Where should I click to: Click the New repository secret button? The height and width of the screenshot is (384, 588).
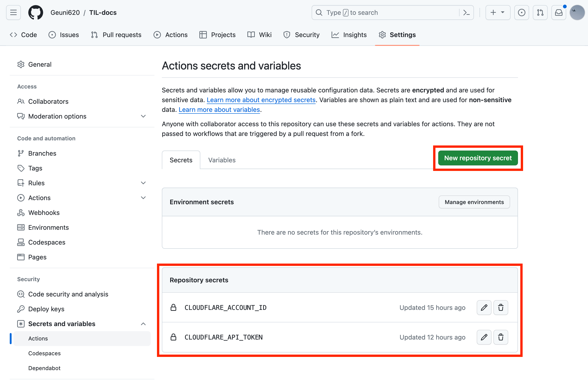click(x=478, y=158)
